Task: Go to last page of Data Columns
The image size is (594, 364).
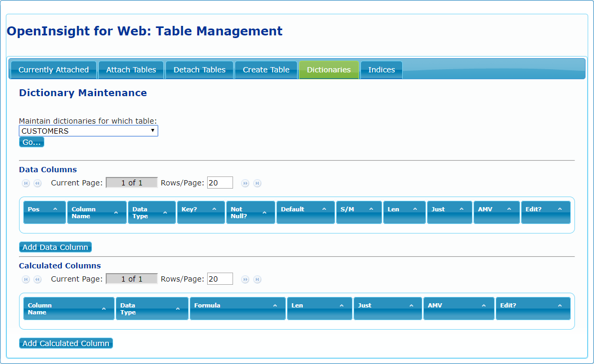Action: pos(257,183)
